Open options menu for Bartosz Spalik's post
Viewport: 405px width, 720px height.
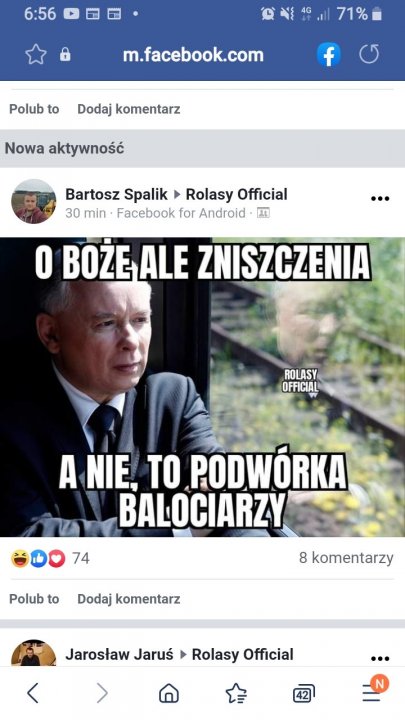(x=380, y=199)
